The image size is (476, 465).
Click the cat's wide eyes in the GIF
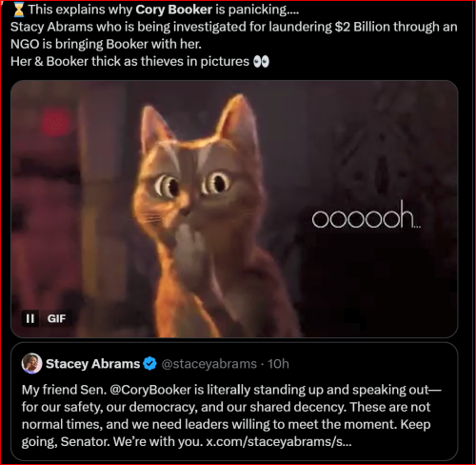coord(192,185)
